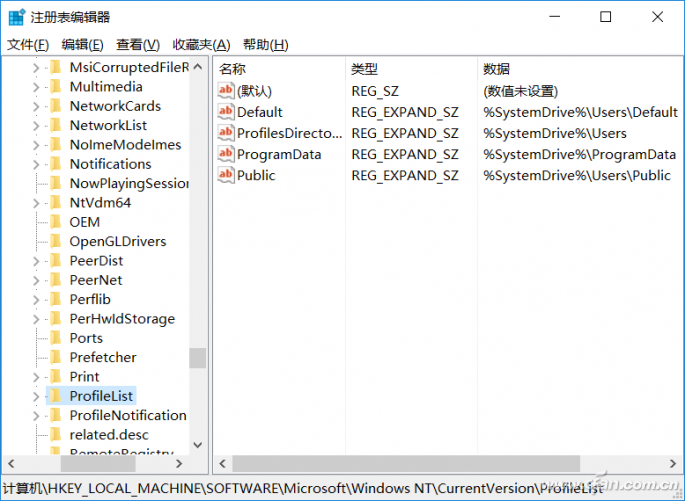
Task: Click the ProfilesDirectory string value icon
Action: coord(226,132)
